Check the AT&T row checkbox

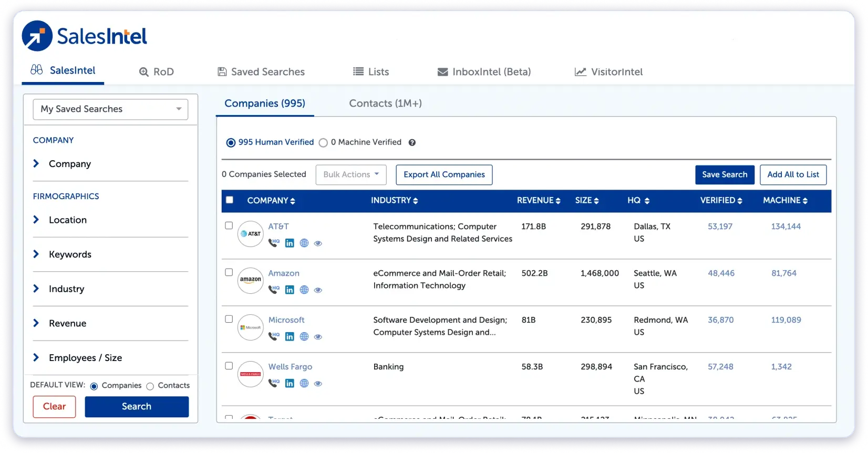(x=229, y=225)
